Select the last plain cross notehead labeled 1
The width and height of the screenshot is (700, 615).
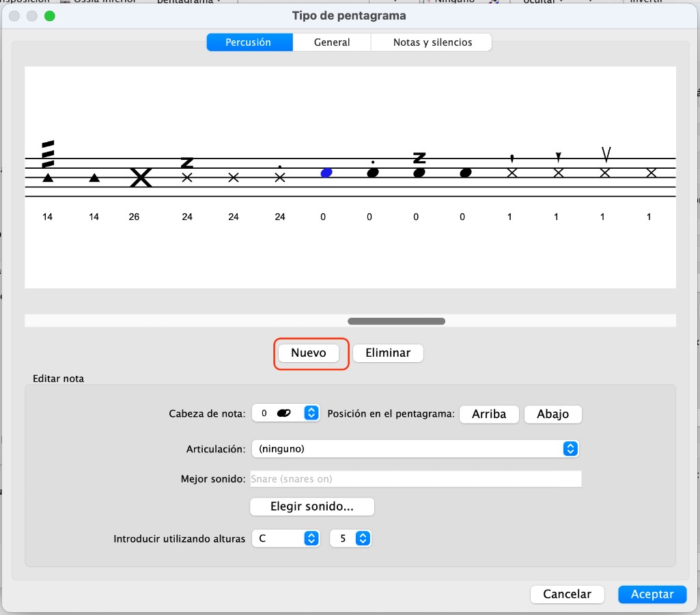tap(652, 173)
